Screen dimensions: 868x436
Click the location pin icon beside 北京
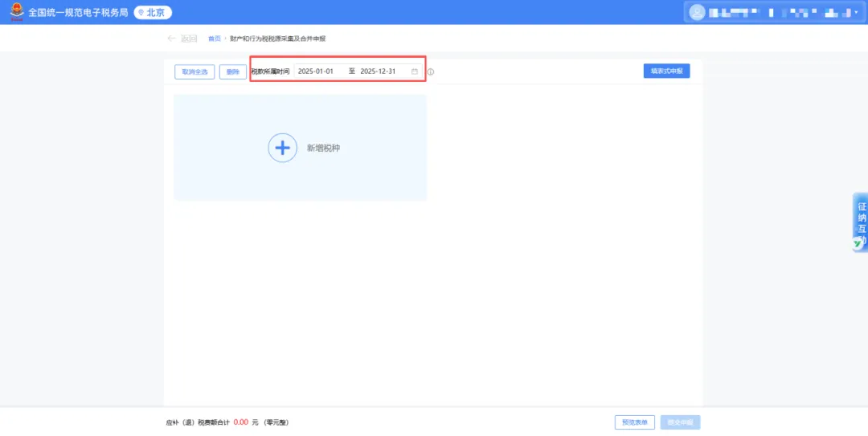pos(141,12)
